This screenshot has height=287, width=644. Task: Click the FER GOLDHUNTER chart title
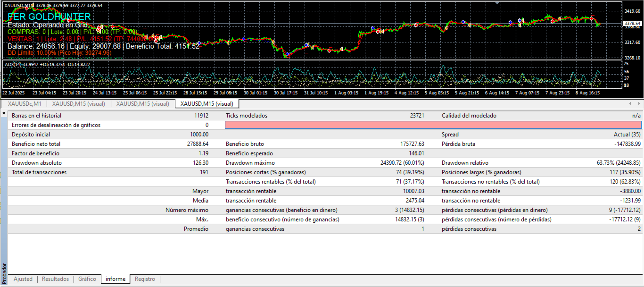tap(49, 17)
